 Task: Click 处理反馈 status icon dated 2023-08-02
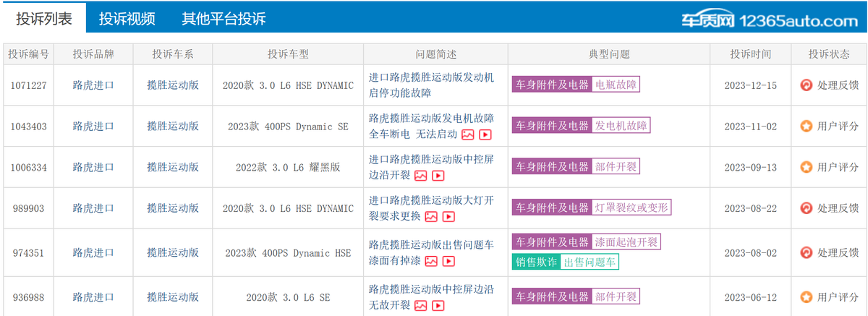pos(807,252)
